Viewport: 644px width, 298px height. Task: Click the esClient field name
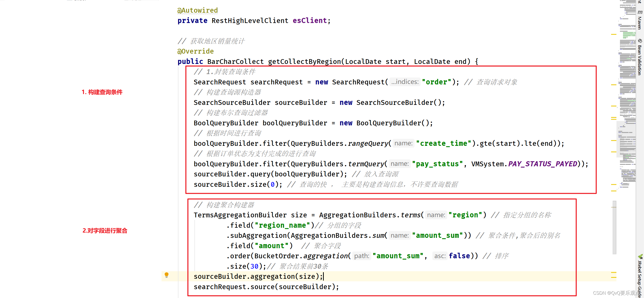tap(310, 20)
